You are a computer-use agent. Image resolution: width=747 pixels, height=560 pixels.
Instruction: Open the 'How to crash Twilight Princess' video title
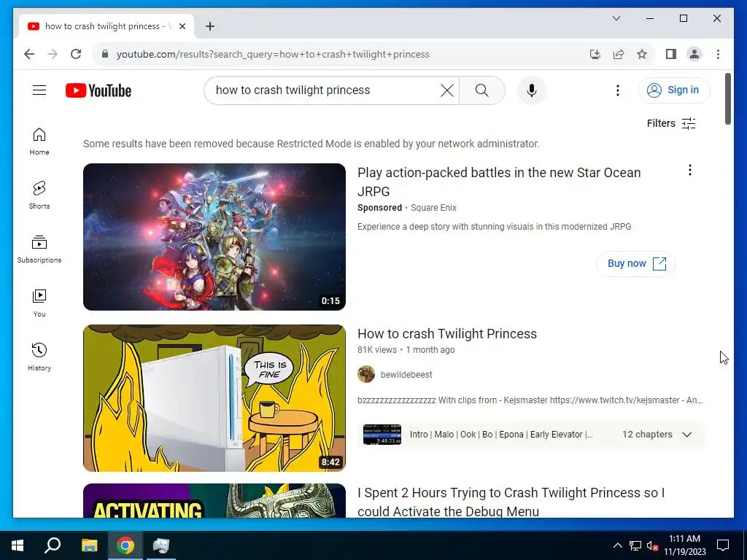coord(447,334)
